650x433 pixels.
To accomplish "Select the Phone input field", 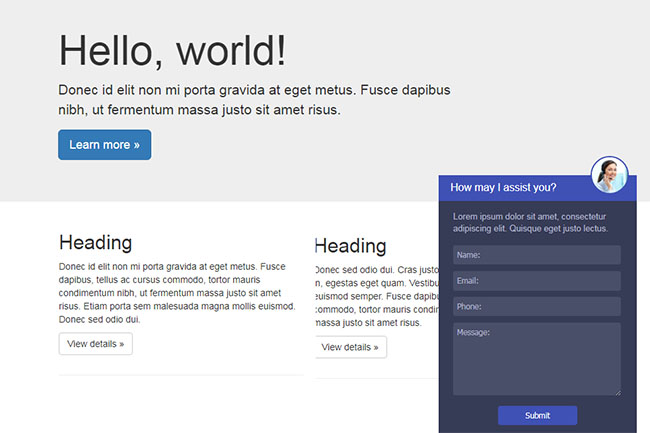I will [x=536, y=307].
